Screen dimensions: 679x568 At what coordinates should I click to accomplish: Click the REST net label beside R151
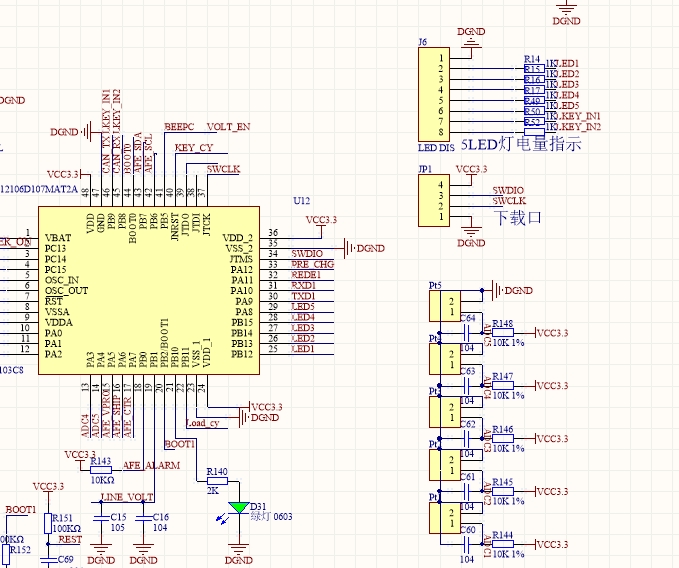coord(70,539)
